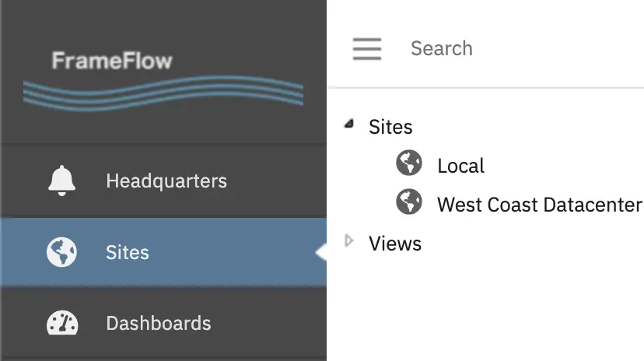This screenshot has width=644, height=361.
Task: Click the Headquarters bell icon
Action: point(61,180)
